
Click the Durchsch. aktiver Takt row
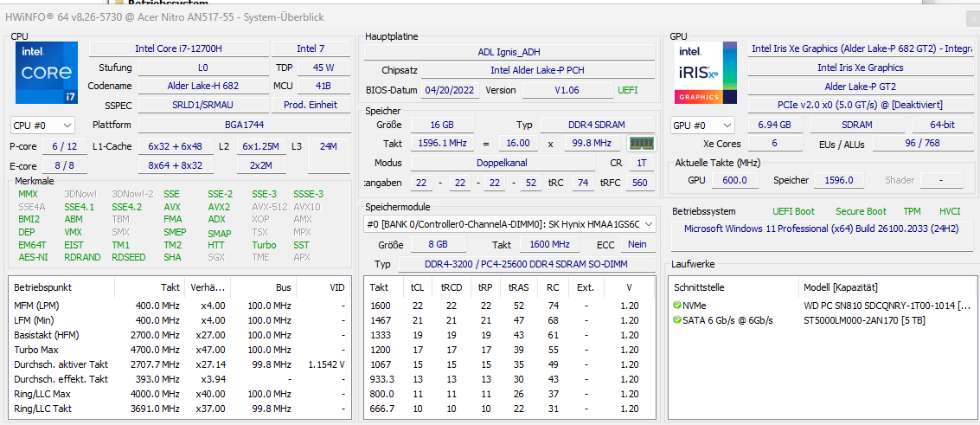(x=179, y=364)
